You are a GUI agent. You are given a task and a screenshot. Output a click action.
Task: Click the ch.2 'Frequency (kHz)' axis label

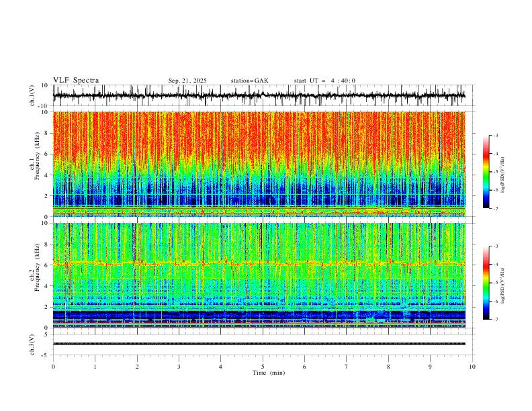[37, 267]
